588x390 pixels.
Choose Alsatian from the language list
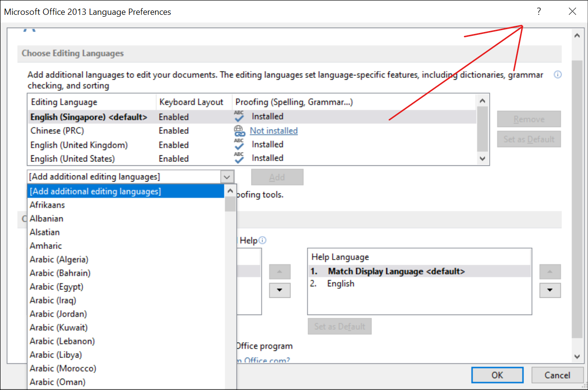pyautogui.click(x=126, y=232)
